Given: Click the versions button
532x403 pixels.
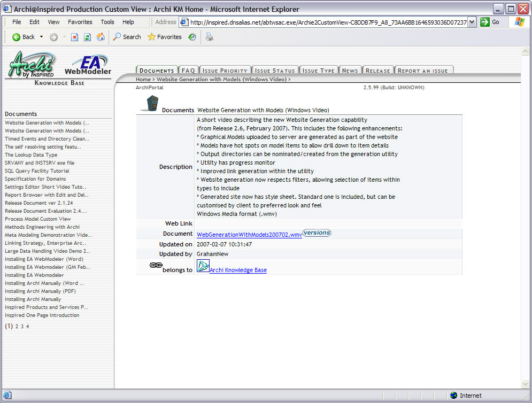Looking at the screenshot, I should click(317, 232).
